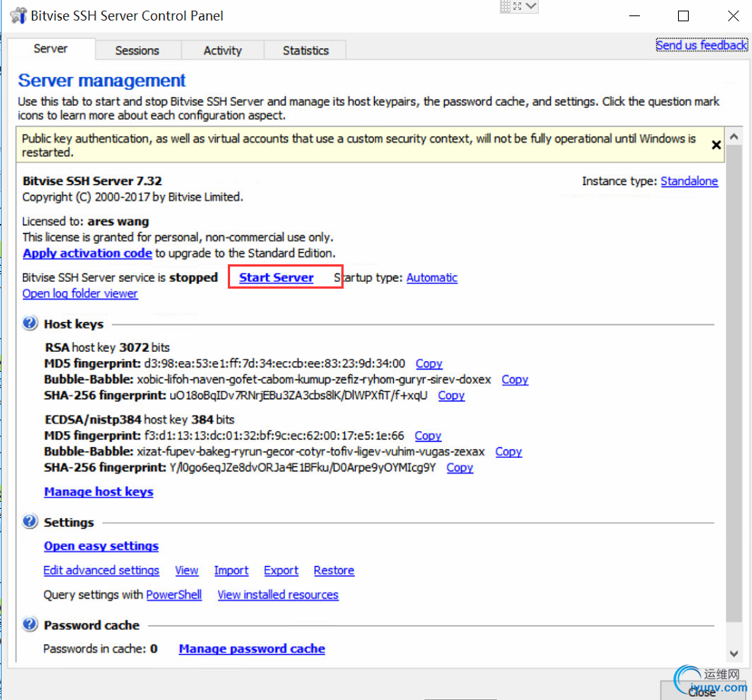Click the 'Passwords in cache: 0' text
The height and width of the screenshot is (700, 752).
(x=101, y=649)
